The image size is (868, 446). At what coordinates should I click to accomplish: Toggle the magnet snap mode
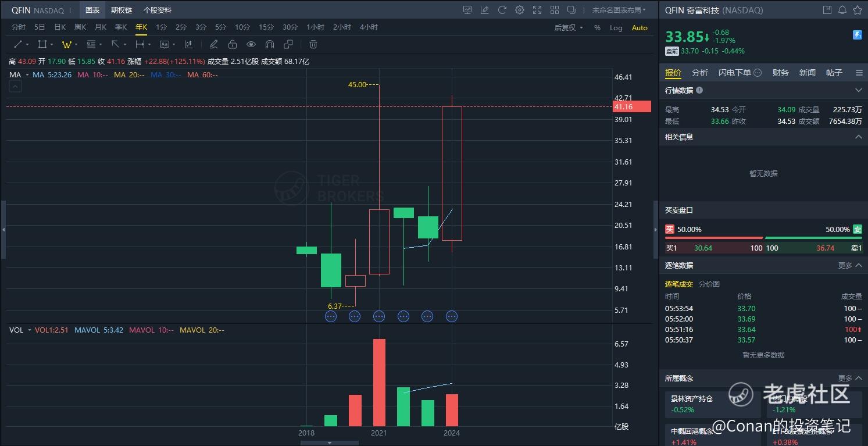270,44
